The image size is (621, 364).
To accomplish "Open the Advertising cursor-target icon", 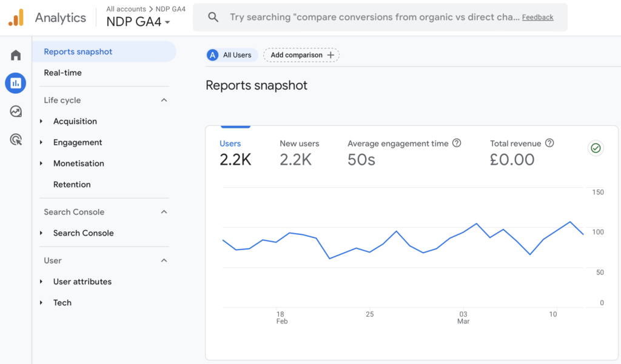I will 16,140.
